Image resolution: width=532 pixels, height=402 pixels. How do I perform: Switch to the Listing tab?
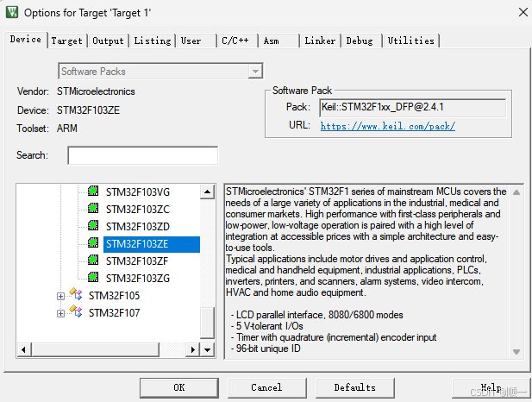point(153,41)
